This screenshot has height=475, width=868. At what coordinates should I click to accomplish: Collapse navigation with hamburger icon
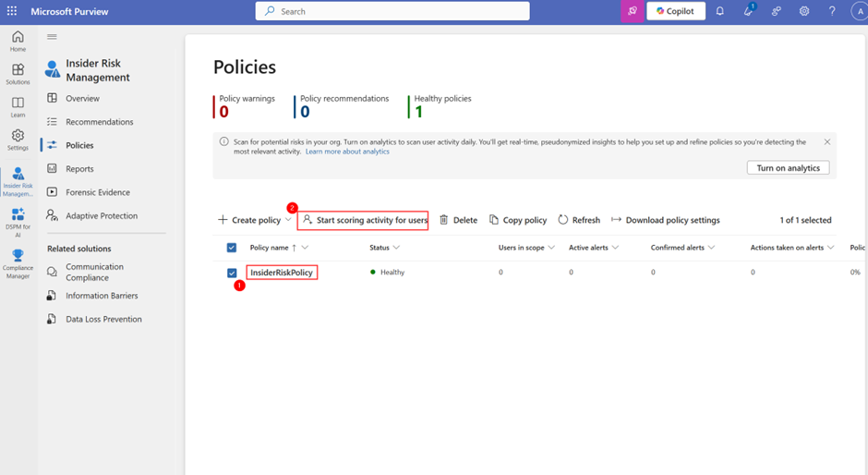pyautogui.click(x=52, y=37)
